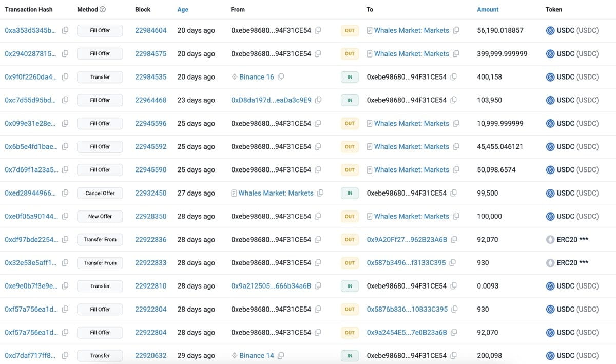
Task: Open transaction 0xe9e0b7f3e9e
Action: (x=31, y=286)
